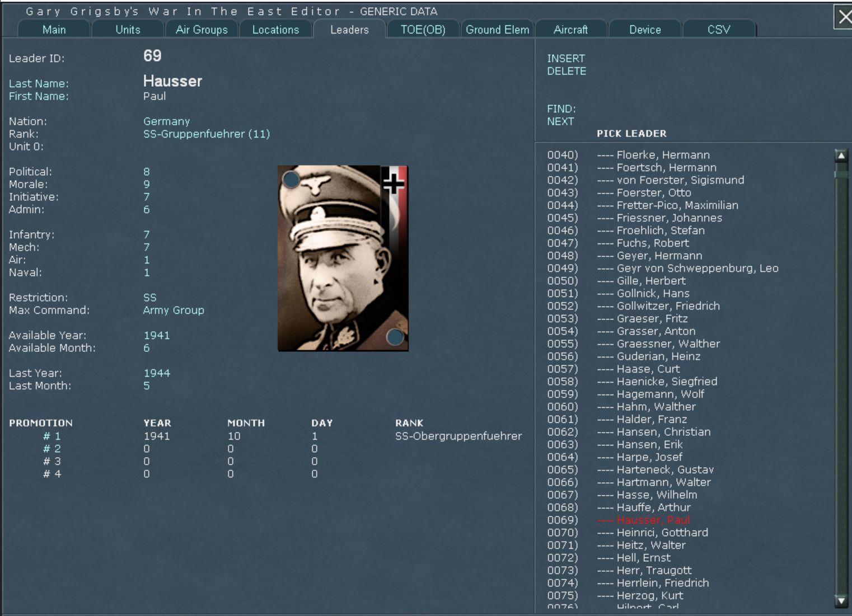Choose Herrlein, Friedrich in the list

pos(653,583)
